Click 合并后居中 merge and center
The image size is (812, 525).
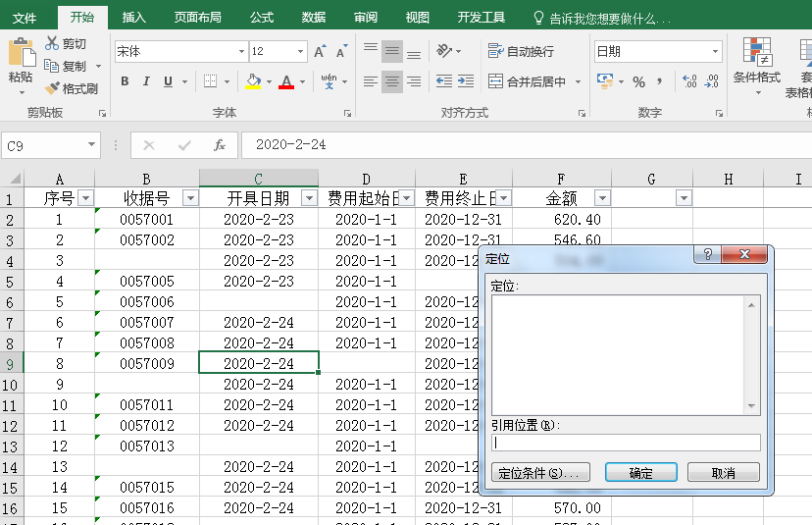[x=528, y=81]
